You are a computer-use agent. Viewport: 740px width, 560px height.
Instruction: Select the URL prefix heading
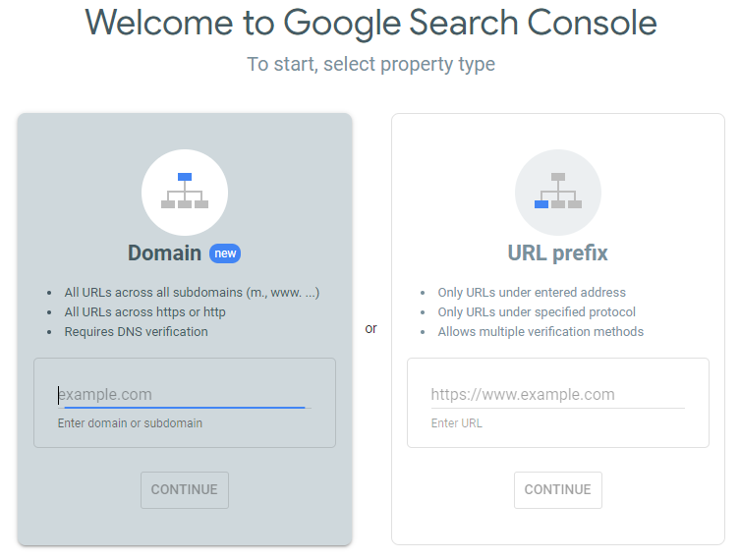[x=558, y=253]
